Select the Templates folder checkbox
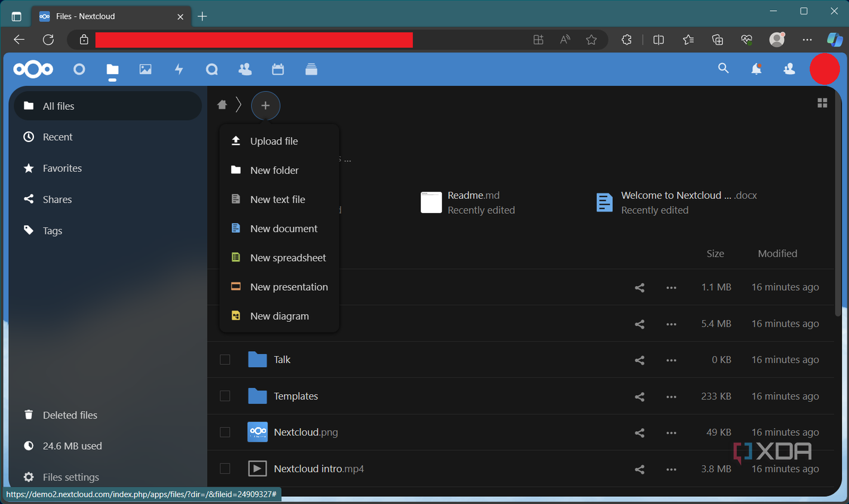This screenshot has width=849, height=504. pyautogui.click(x=225, y=396)
